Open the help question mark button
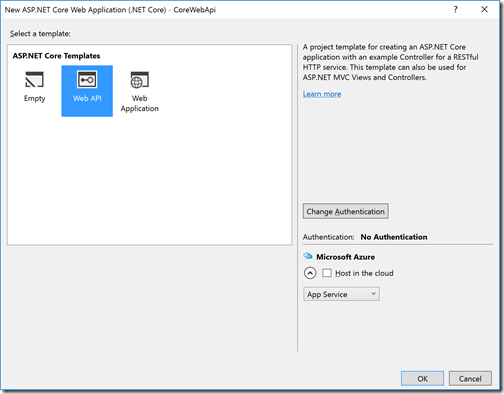The width and height of the screenshot is (504, 394). [x=455, y=10]
